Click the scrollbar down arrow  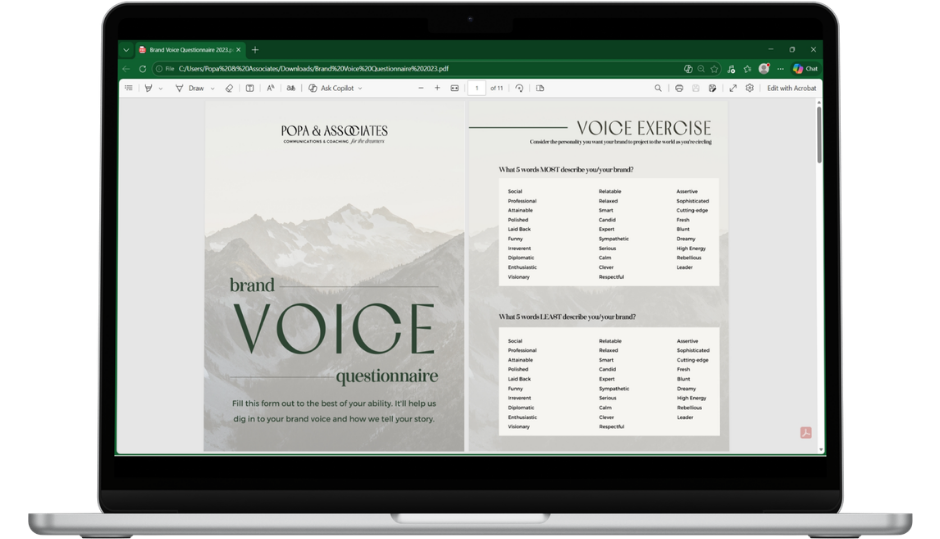[x=819, y=449]
